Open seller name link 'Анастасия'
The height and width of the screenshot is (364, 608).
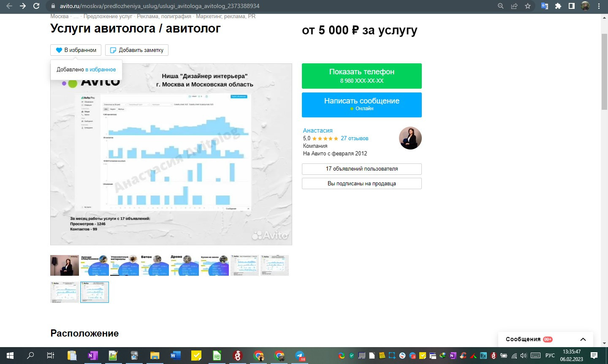318,130
